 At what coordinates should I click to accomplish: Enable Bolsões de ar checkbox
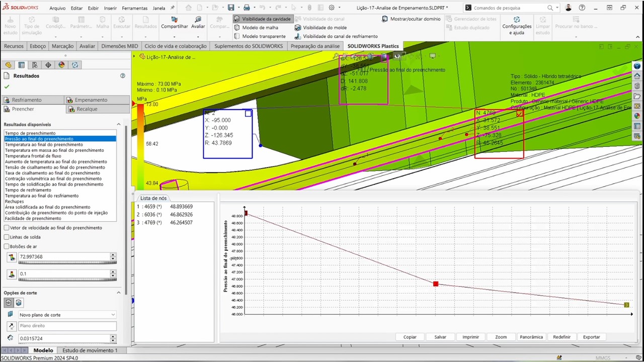[7, 246]
